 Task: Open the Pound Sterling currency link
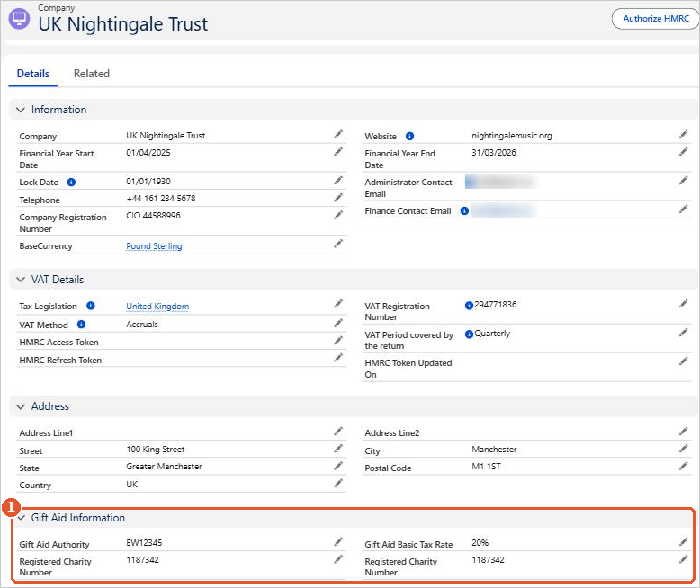154,245
